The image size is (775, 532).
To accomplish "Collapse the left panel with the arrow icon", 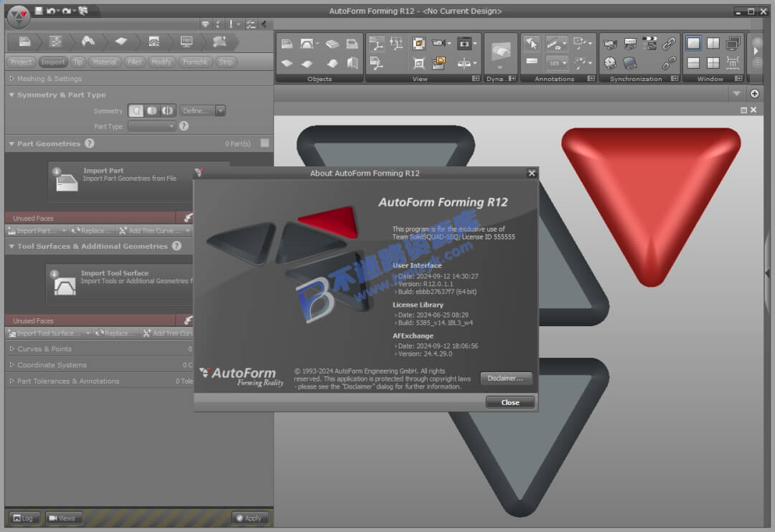I will pos(264,24).
